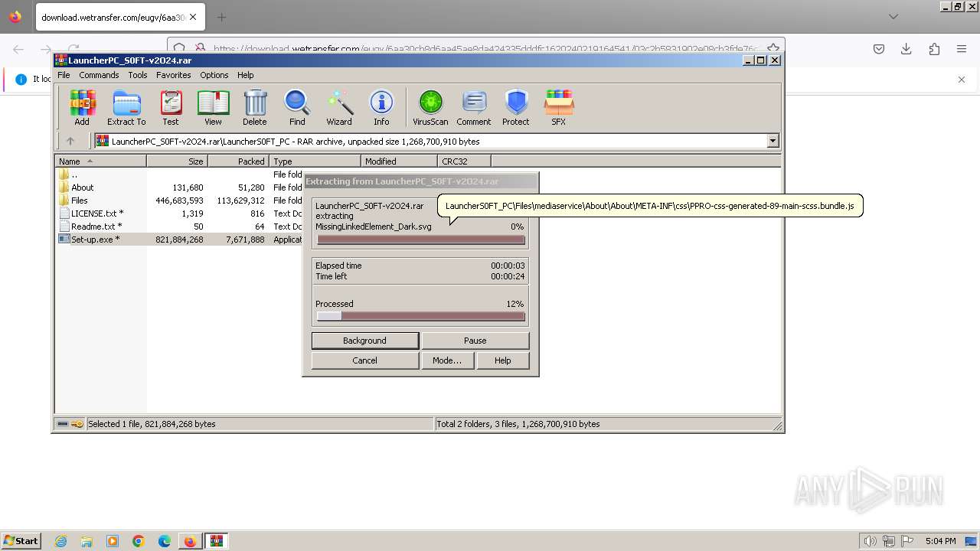The width and height of the screenshot is (980, 551).
Task: Open the Favorites menu
Action: coord(174,75)
